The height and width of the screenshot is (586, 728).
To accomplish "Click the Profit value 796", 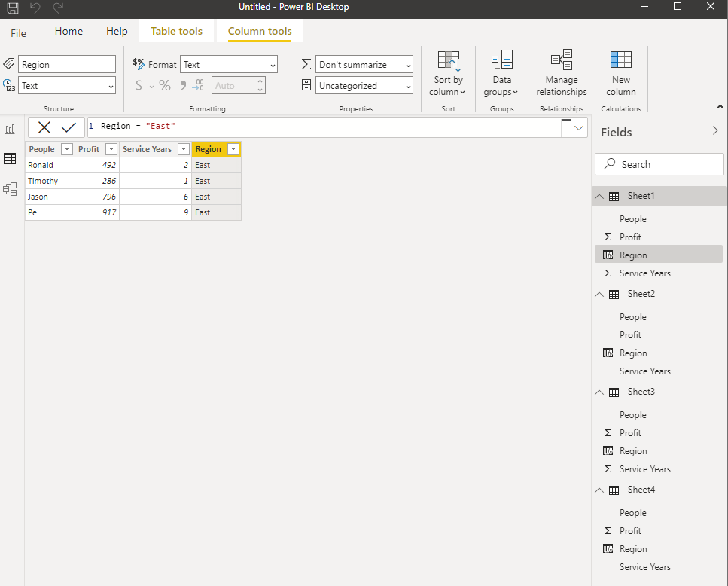I will [97, 197].
